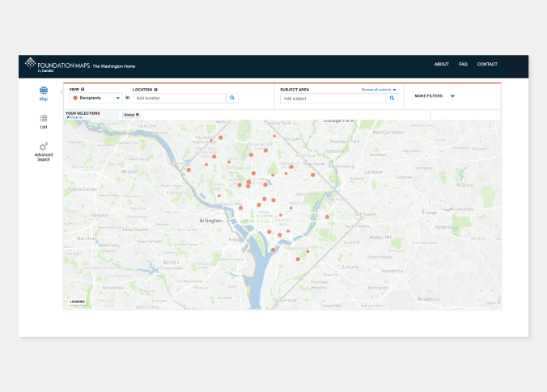Open the map Legend button

(x=77, y=301)
